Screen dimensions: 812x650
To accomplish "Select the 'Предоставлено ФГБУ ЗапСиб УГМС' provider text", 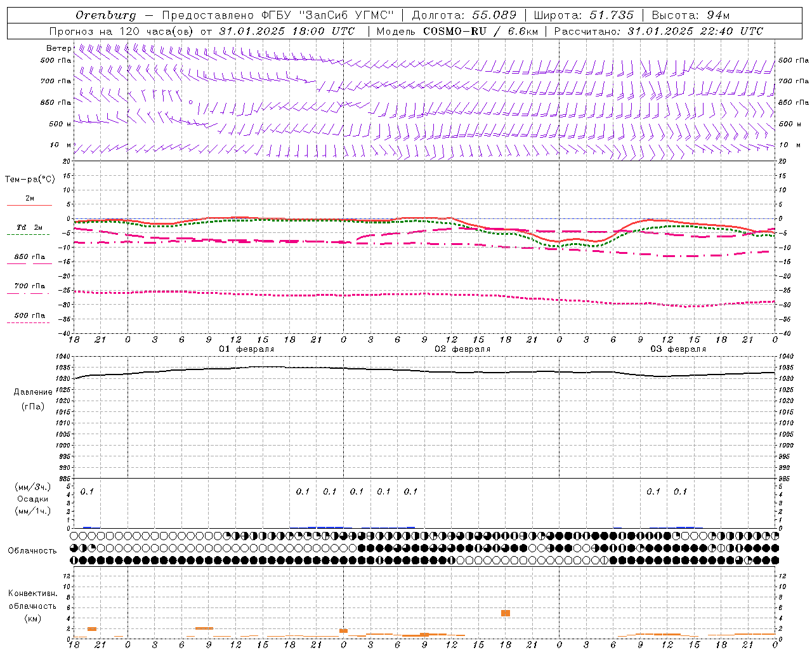I will pyautogui.click(x=278, y=15).
